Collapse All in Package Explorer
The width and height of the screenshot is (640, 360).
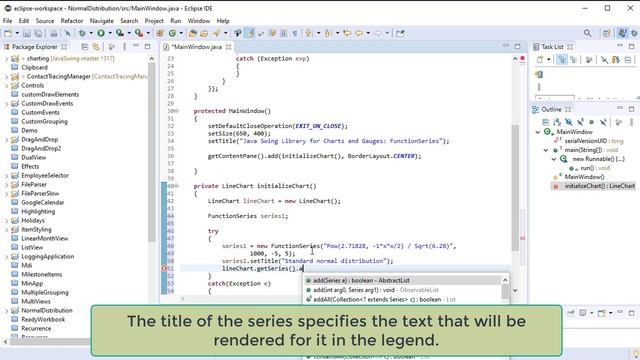(x=85, y=47)
